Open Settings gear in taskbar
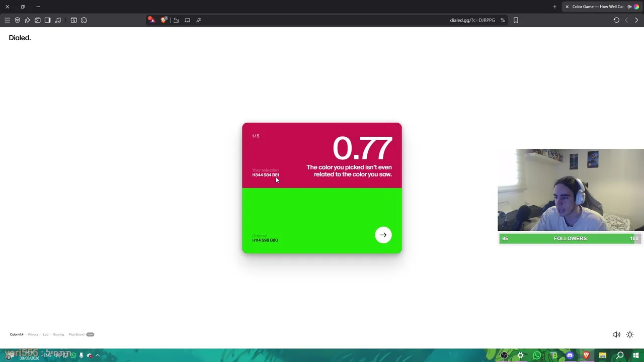 (x=521, y=355)
